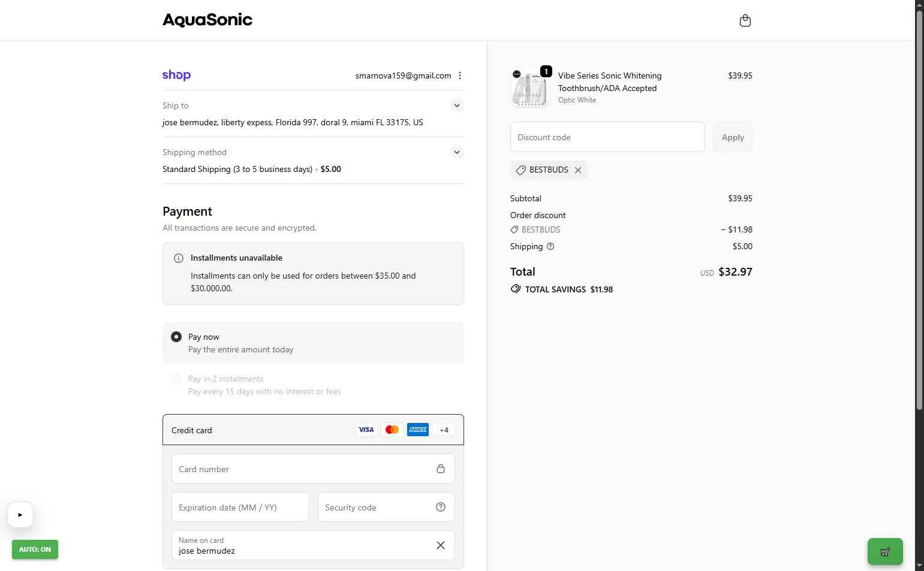This screenshot has width=924, height=571.
Task: Expand the Shipping method section
Action: (x=457, y=152)
